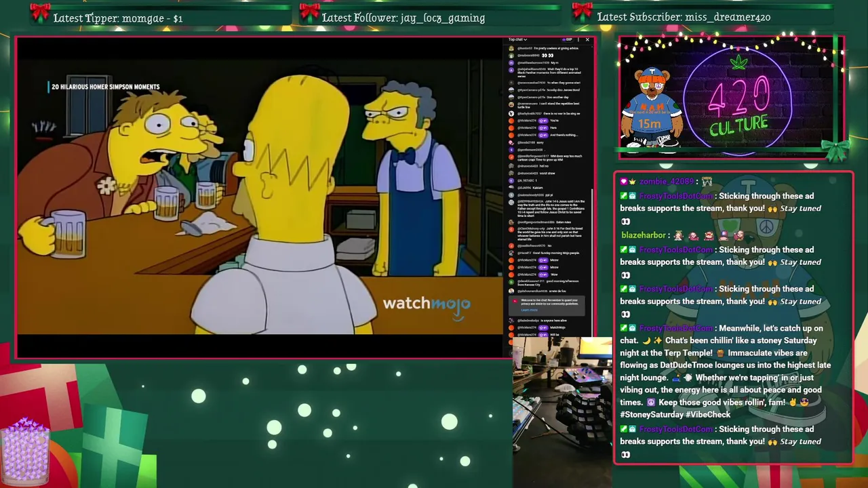The image size is (868, 488).
Task: Click zombie_42089 username in stream chat
Action: (x=666, y=182)
